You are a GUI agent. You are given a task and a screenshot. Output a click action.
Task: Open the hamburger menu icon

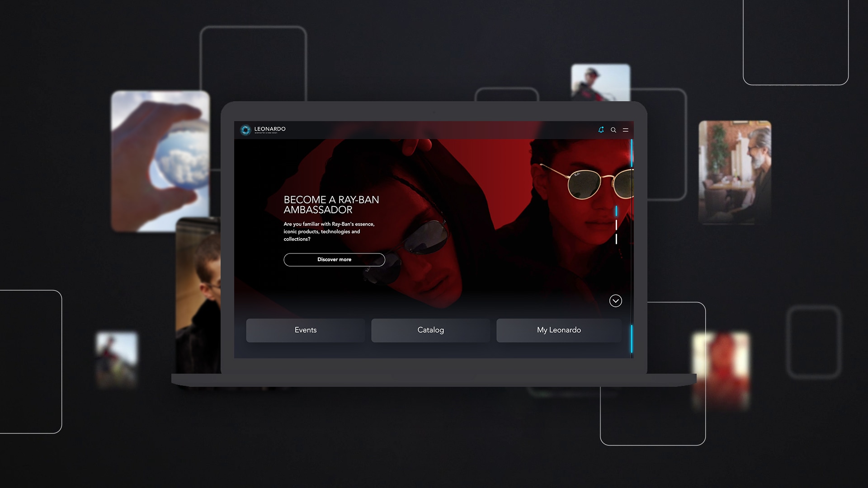626,130
